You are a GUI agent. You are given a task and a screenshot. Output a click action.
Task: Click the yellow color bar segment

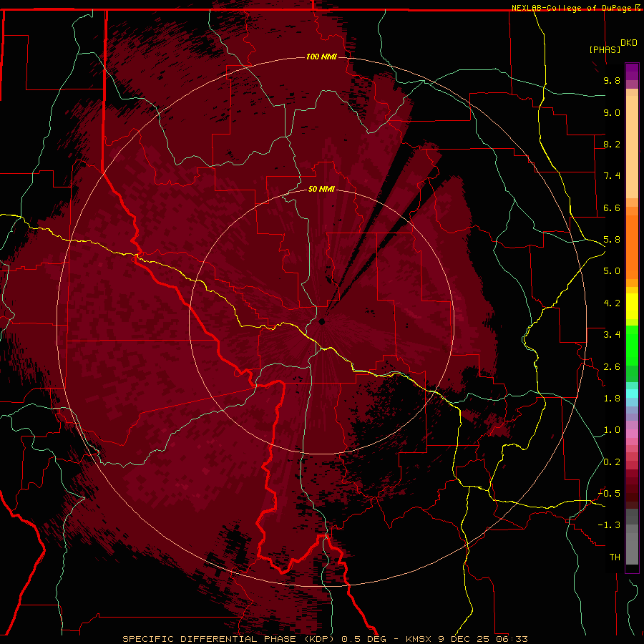tap(632, 306)
